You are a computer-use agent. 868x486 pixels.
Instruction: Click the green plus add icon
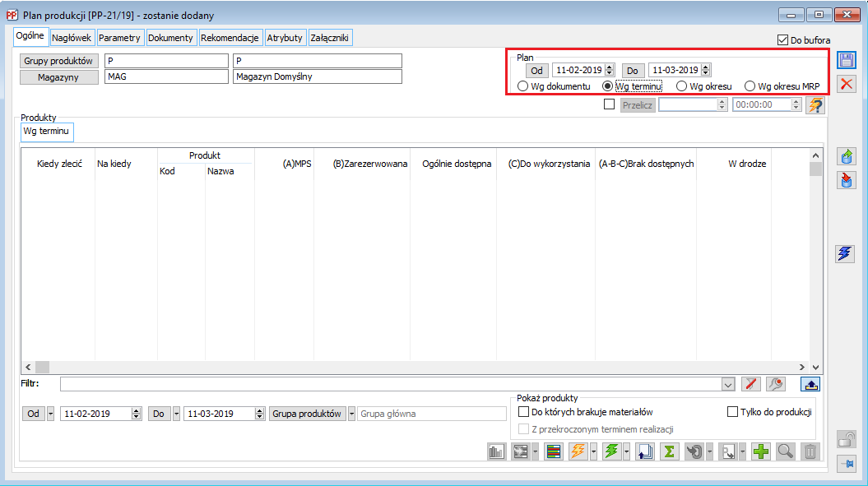click(x=760, y=451)
